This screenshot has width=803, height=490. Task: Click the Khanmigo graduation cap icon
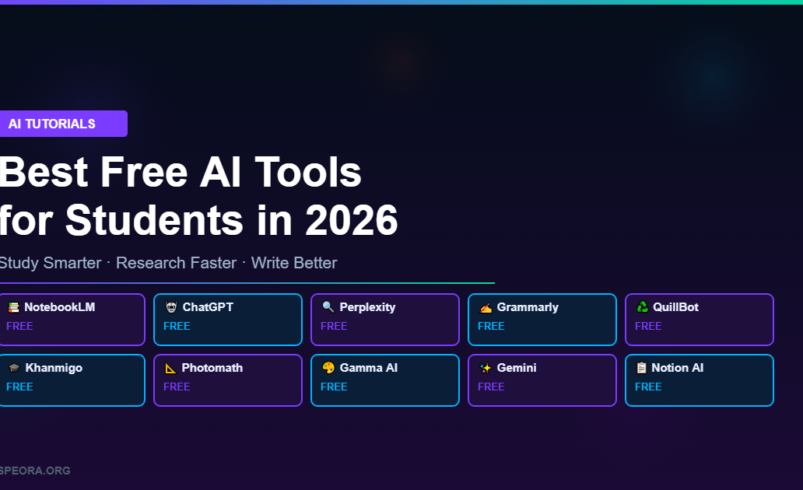click(14, 368)
